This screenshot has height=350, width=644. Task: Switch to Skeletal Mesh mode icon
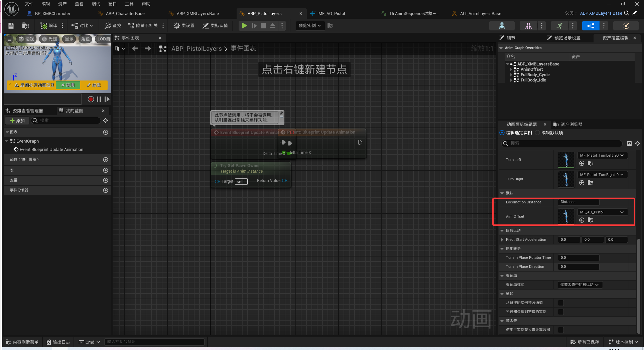coord(528,26)
